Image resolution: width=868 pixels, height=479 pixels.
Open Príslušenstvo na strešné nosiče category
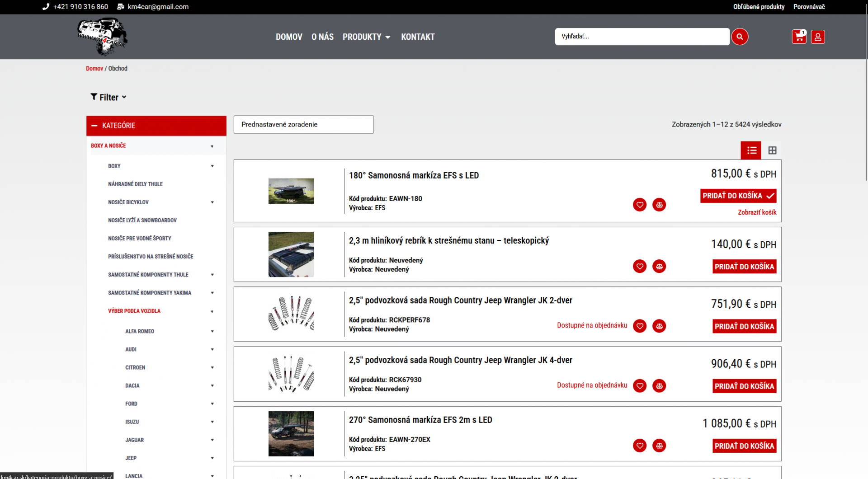[151, 256]
